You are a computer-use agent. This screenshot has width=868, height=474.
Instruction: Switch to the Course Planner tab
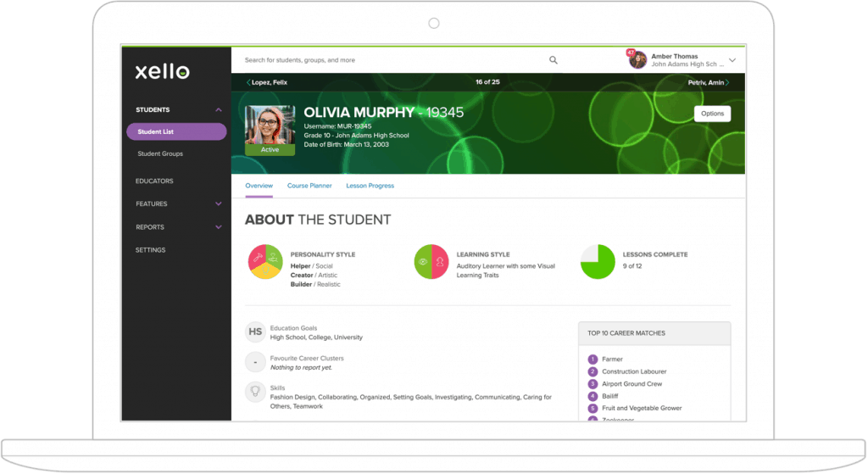tap(309, 186)
